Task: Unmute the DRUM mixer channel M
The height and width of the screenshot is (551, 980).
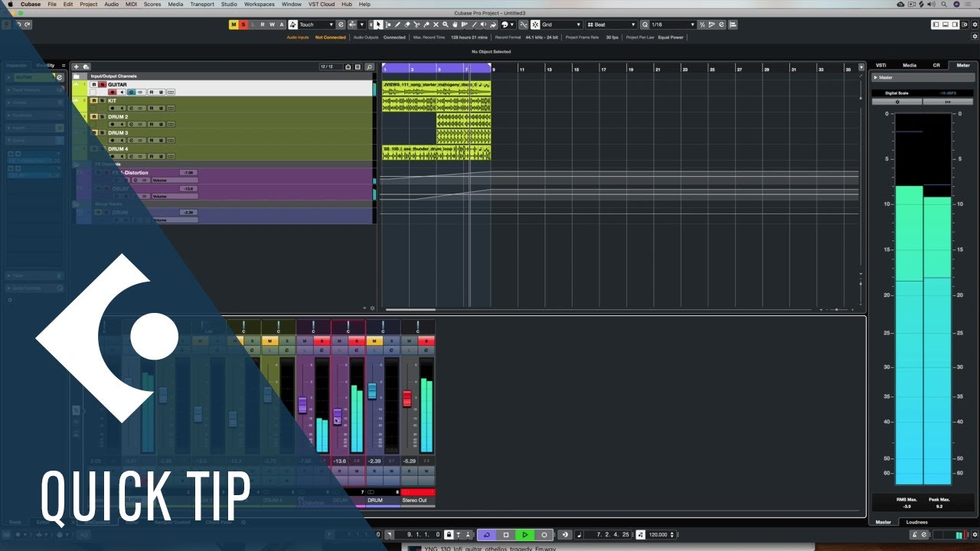Action: [x=374, y=341]
